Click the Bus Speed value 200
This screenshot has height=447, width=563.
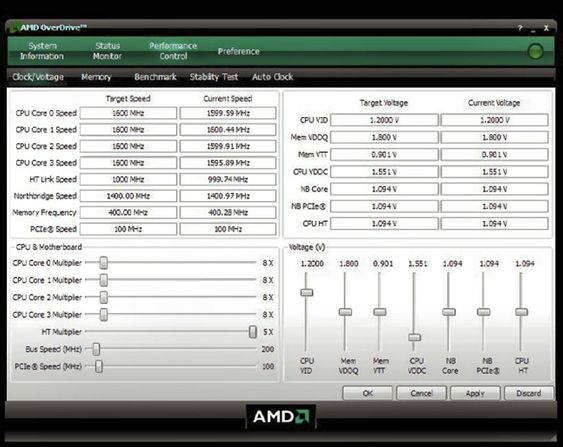point(268,349)
